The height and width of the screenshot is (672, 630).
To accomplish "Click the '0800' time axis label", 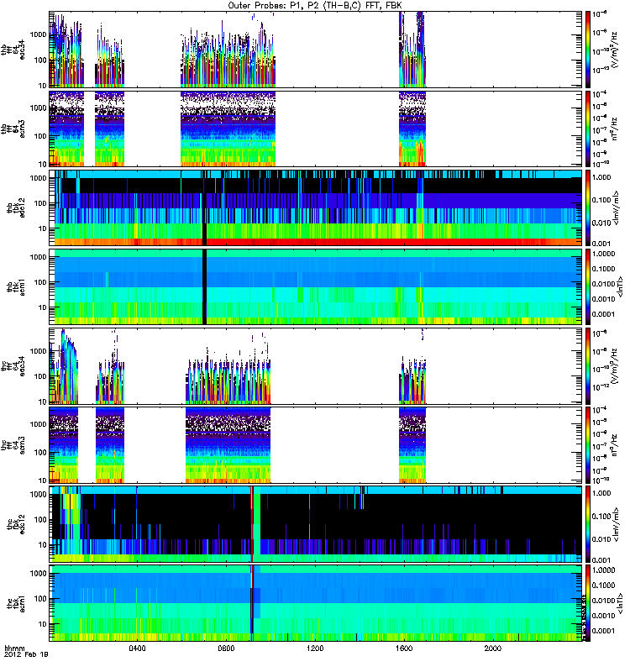I will pos(226,648).
